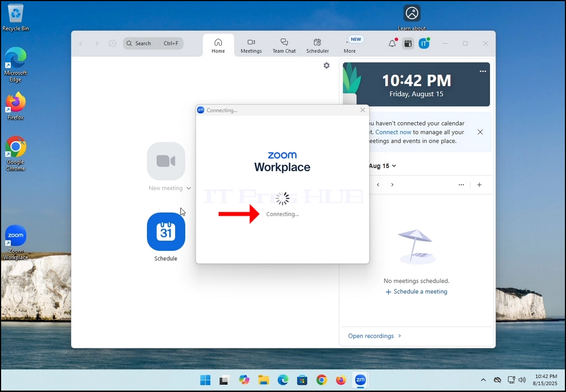Click the Schedule calendar icon
The image size is (566, 392).
tap(166, 231)
